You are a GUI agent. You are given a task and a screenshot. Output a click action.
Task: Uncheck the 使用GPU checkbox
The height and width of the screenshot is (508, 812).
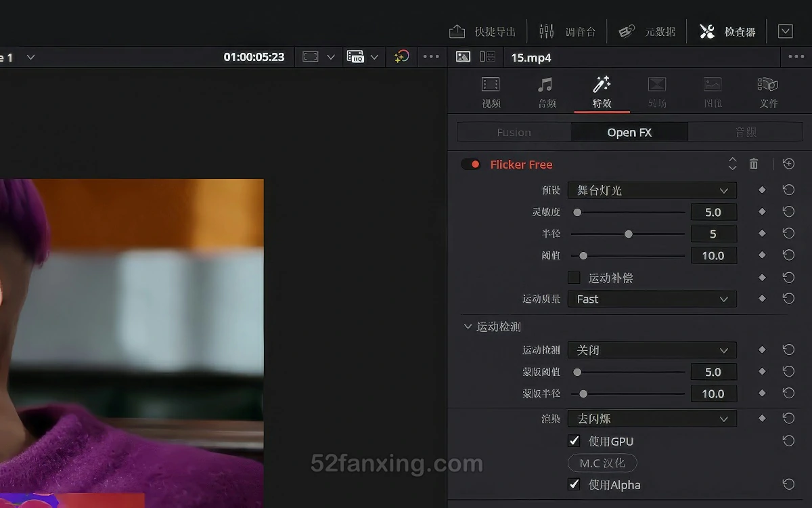pos(574,441)
